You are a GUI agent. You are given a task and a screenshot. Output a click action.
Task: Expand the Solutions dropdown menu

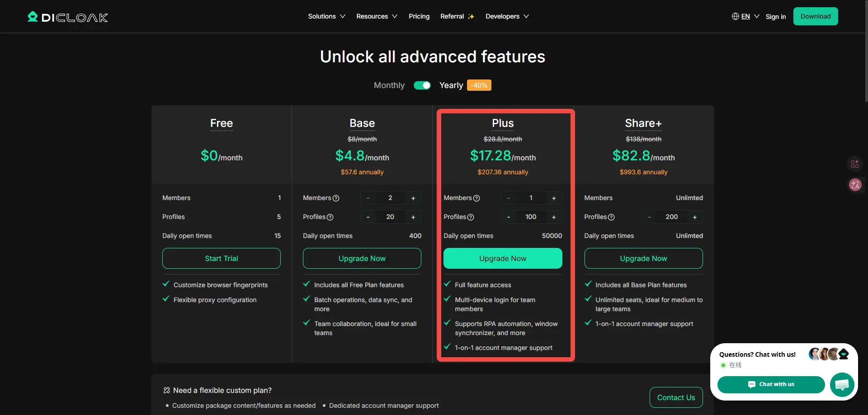coord(326,17)
